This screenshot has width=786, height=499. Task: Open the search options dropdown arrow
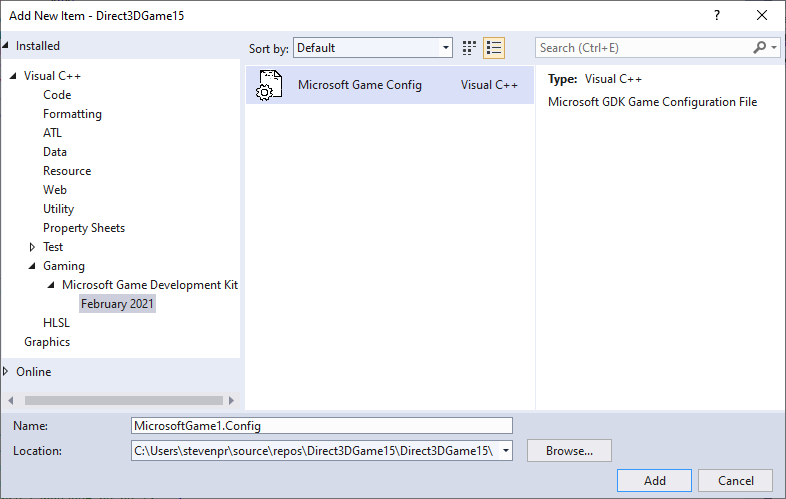(x=774, y=48)
